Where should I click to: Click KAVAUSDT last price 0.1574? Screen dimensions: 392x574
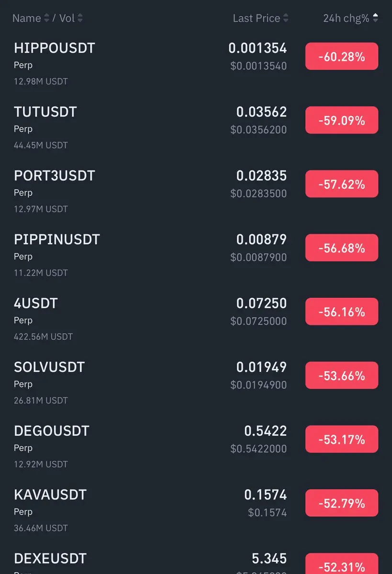point(265,495)
